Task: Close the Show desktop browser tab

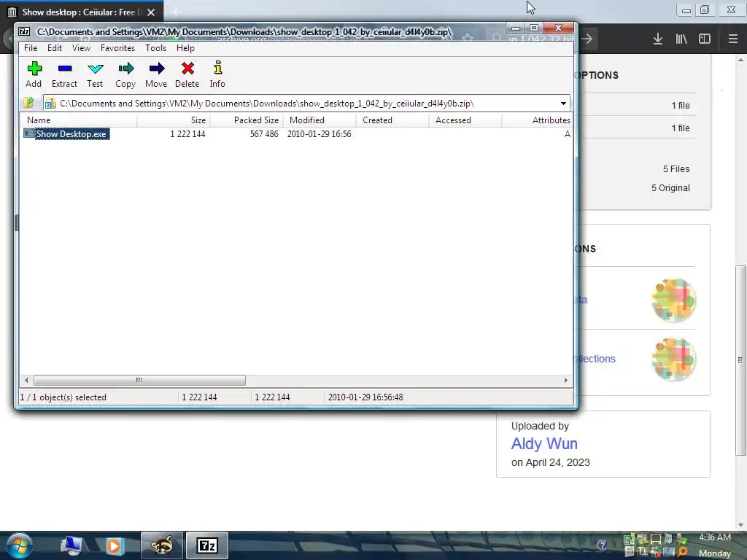Action: point(151,12)
